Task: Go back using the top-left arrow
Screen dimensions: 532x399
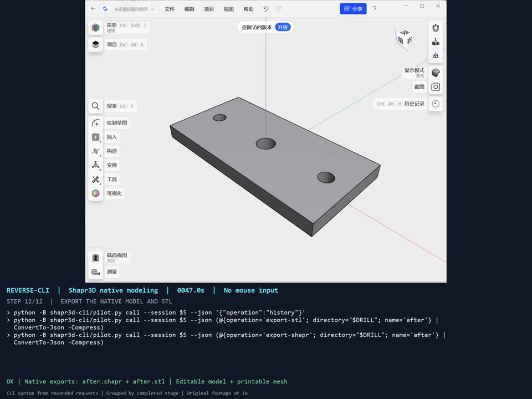Action: 93,9
